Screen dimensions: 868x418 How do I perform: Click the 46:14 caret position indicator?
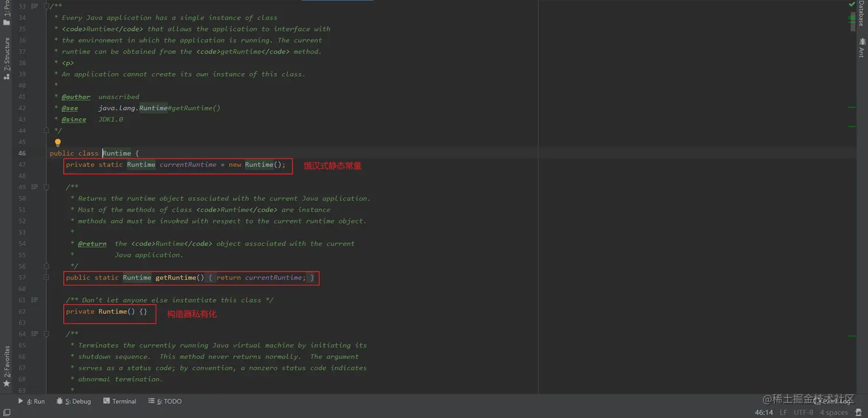point(764,412)
